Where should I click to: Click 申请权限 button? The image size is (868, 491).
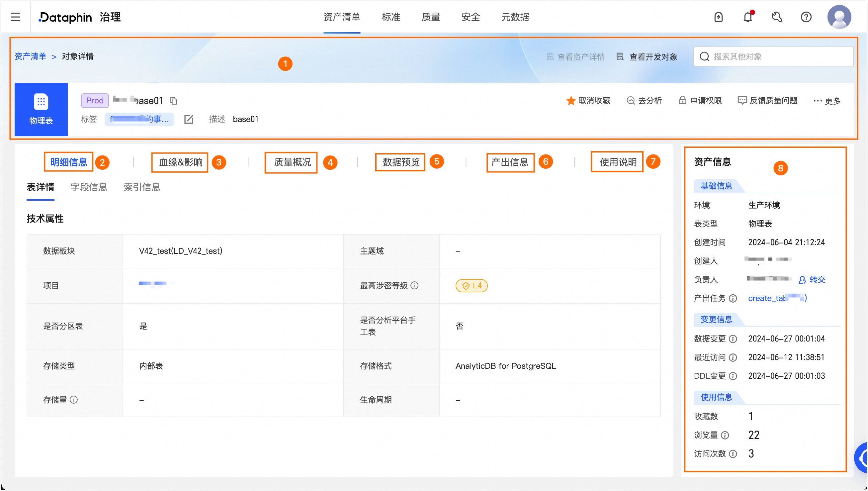pyautogui.click(x=700, y=101)
